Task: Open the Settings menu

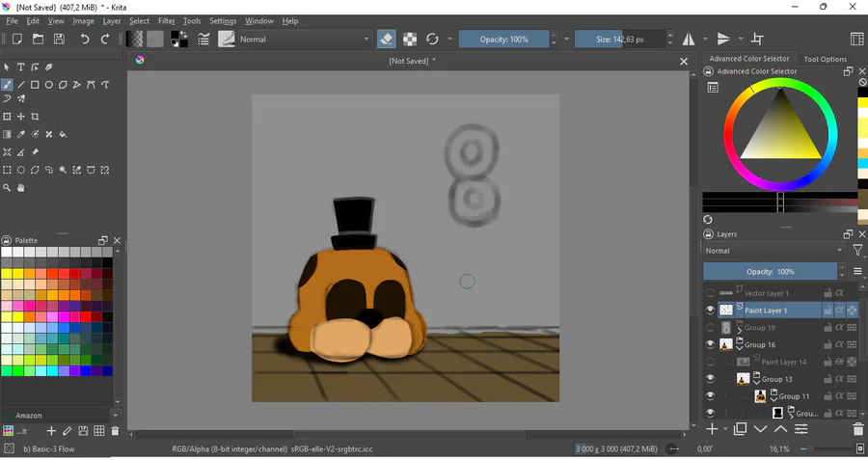Action: (223, 21)
